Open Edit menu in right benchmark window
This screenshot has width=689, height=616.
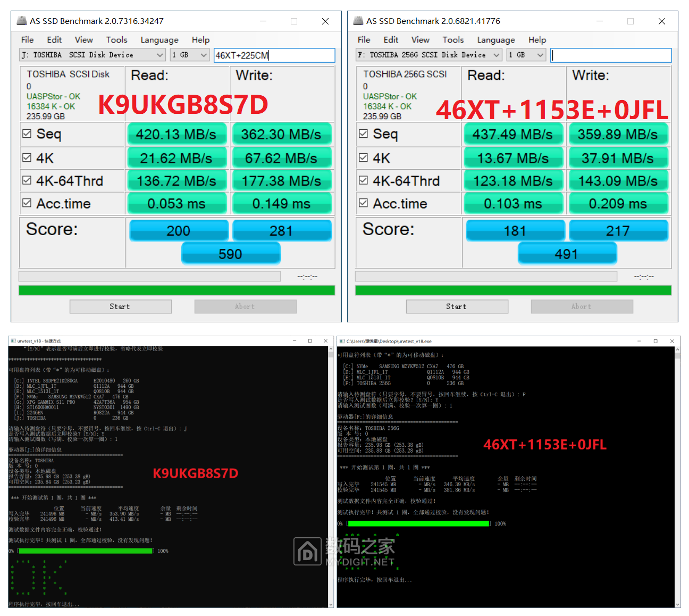[391, 40]
